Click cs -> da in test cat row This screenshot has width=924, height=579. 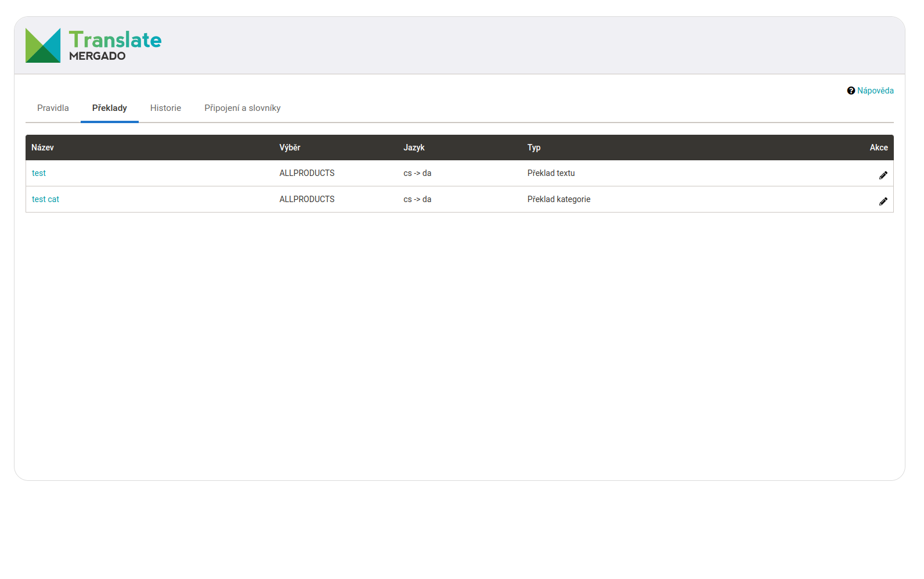417,199
